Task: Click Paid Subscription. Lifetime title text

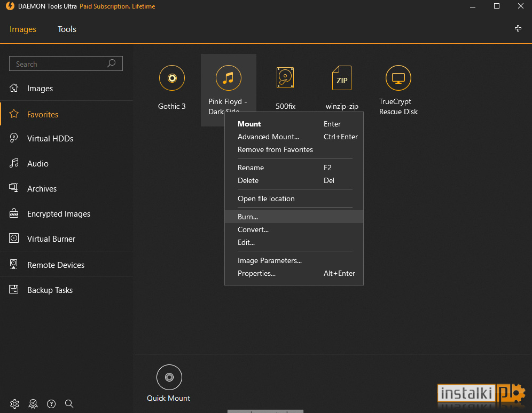Action: 118,6
